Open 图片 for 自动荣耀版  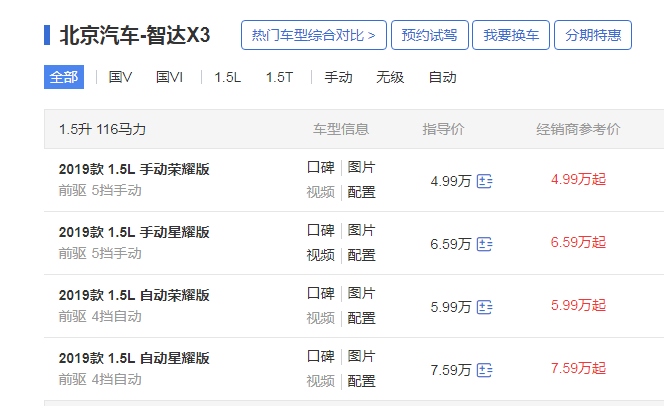361,293
